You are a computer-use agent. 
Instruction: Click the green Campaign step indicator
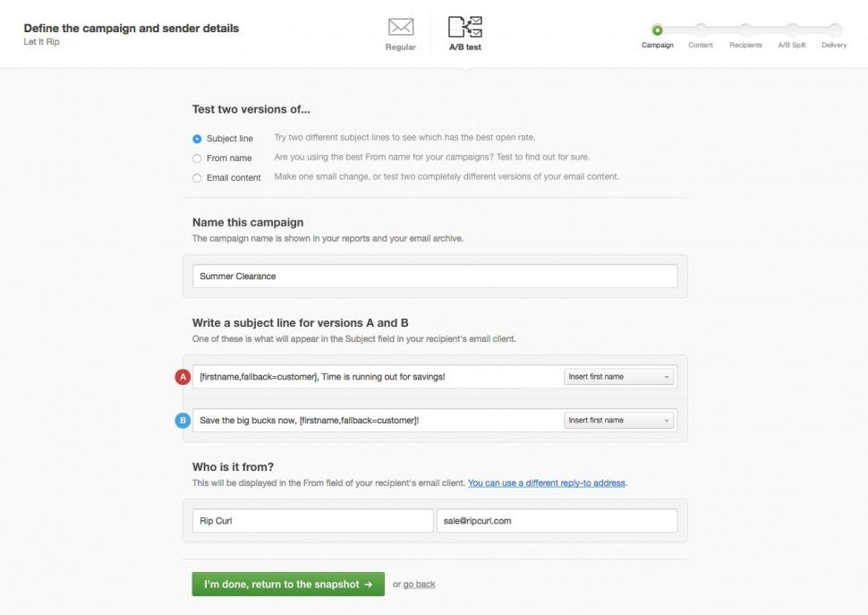tap(657, 30)
